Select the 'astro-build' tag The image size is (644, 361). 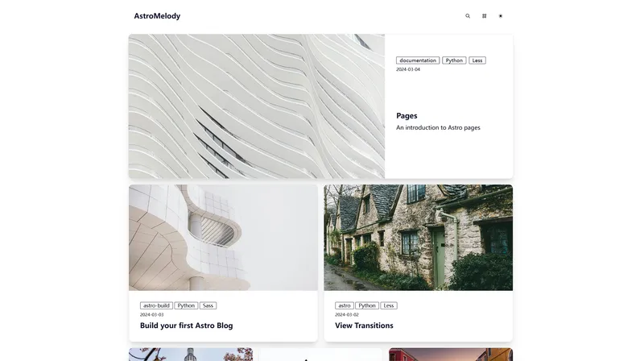[156, 305]
